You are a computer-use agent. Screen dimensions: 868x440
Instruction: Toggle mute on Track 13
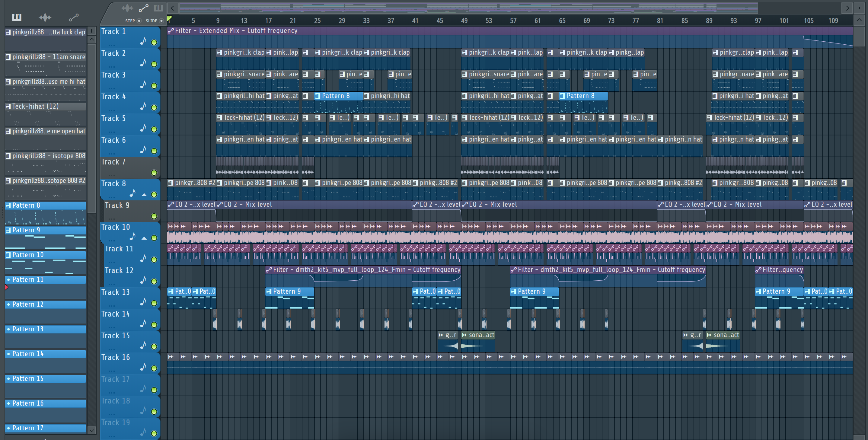154,303
